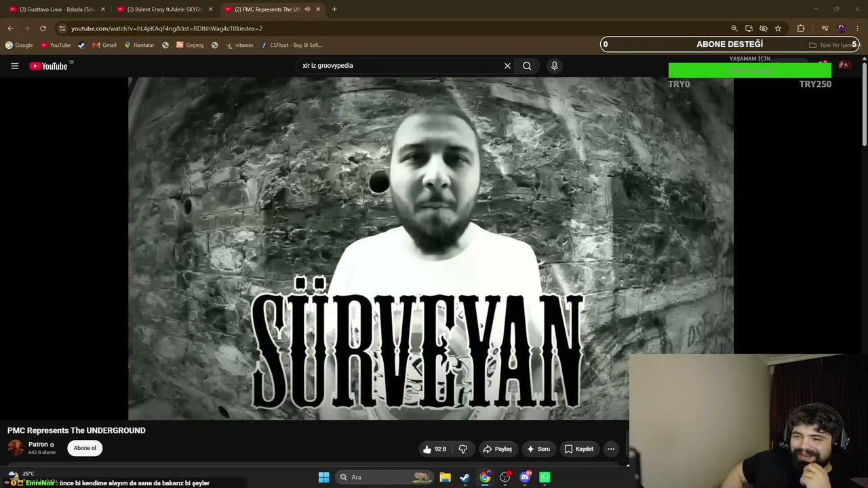Subscribe with the Abone ol button
868x488 pixels.
point(85,448)
